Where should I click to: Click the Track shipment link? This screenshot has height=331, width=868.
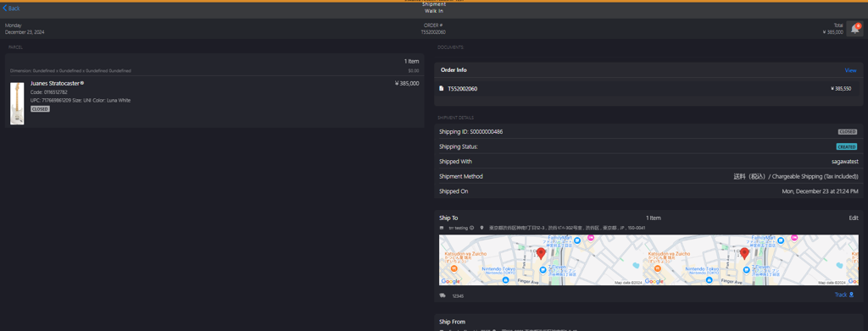[844, 295]
